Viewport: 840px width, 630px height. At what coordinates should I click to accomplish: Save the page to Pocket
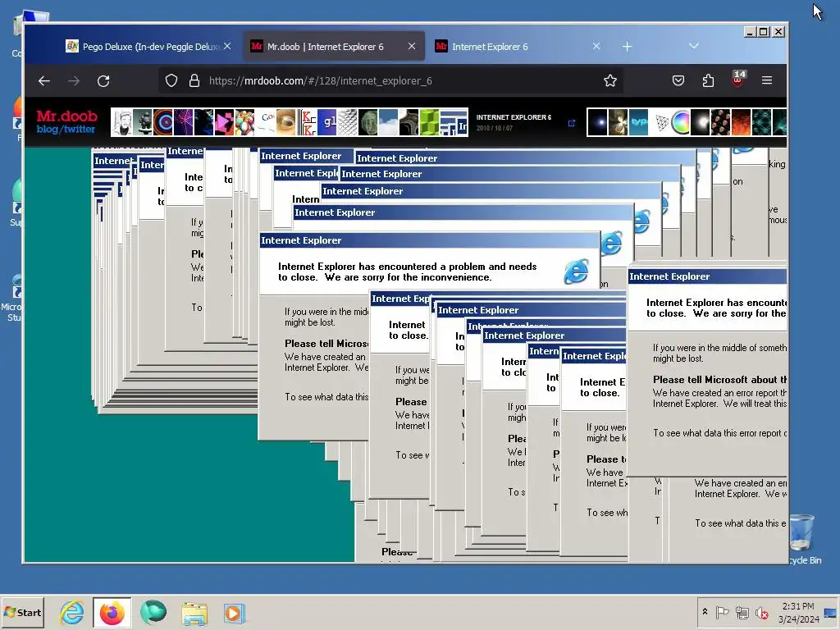tap(678, 80)
